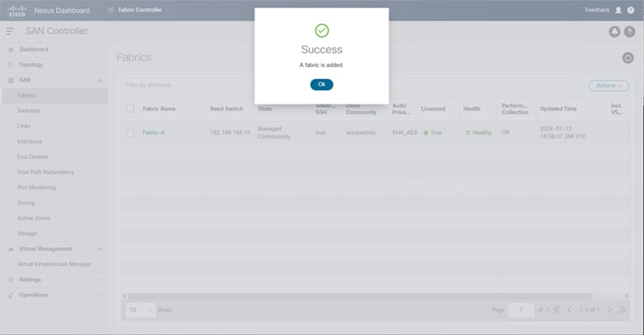
Task: Sort by Seed Switch column
Action: point(226,109)
